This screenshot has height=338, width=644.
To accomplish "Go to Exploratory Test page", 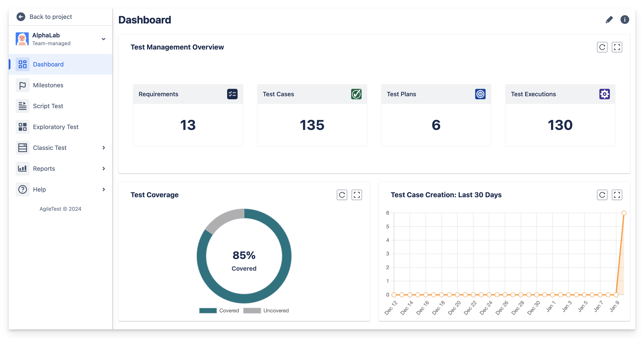I will click(55, 127).
